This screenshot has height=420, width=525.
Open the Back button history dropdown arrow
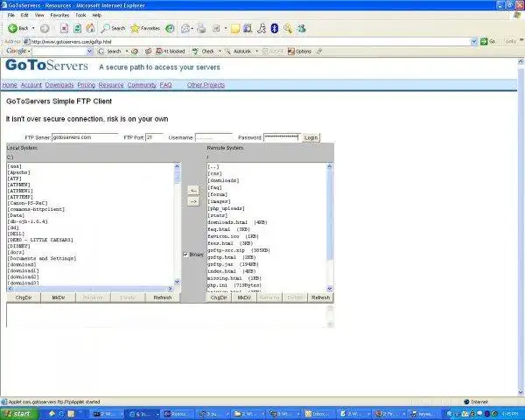pyautogui.click(x=33, y=29)
